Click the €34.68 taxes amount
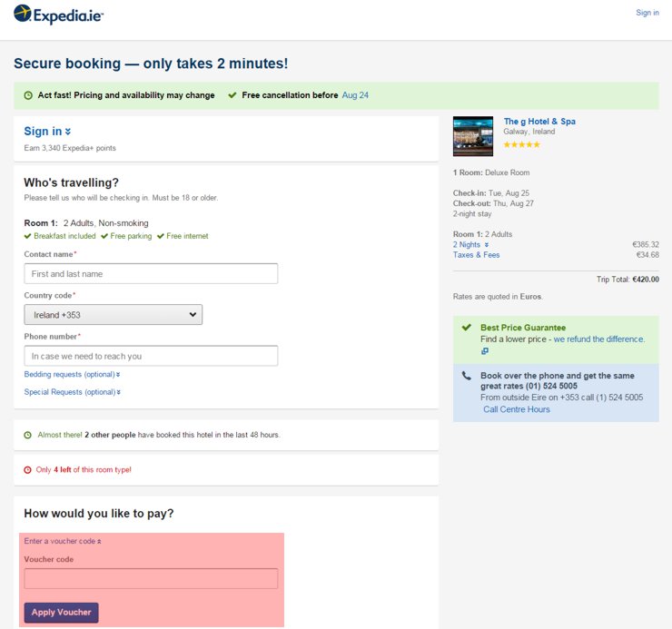The image size is (672, 629). point(647,255)
